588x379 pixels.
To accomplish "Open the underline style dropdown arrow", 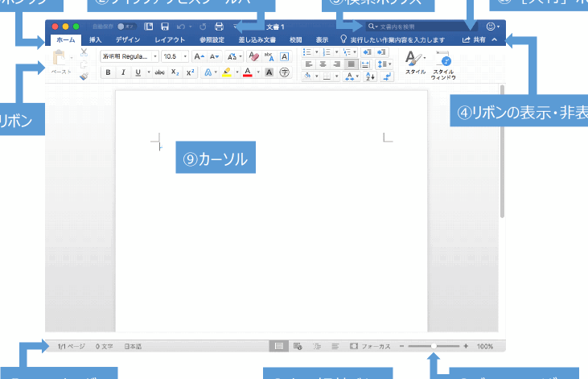I will coord(149,72).
